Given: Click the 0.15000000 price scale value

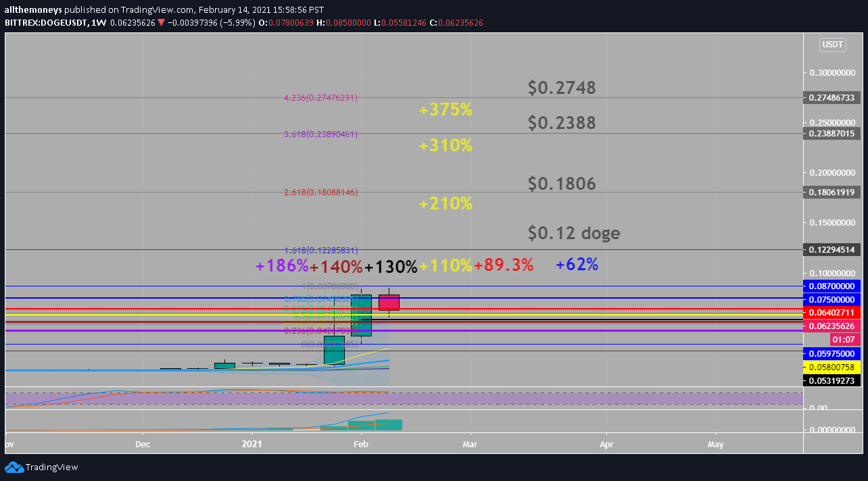Looking at the screenshot, I should [x=834, y=223].
